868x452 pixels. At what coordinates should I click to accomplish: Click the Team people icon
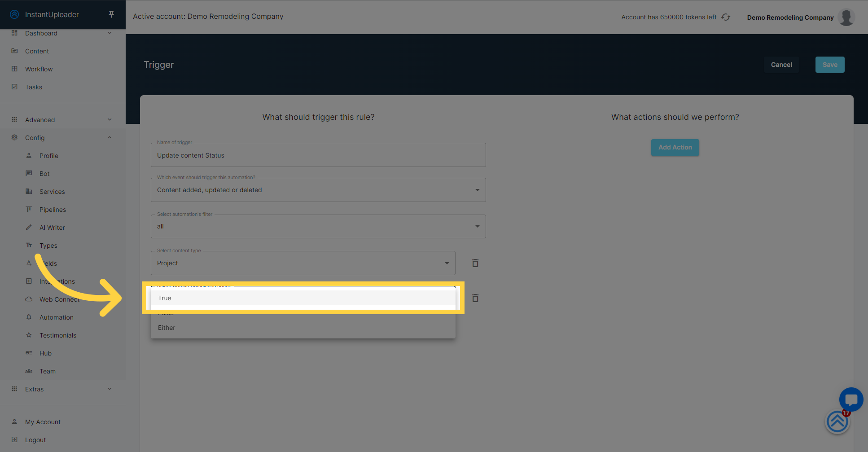(29, 371)
